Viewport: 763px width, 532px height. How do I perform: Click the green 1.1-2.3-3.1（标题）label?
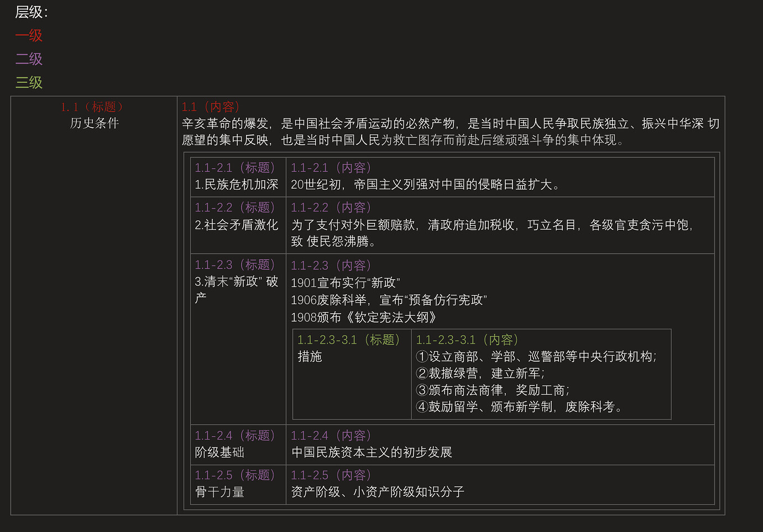348,340
